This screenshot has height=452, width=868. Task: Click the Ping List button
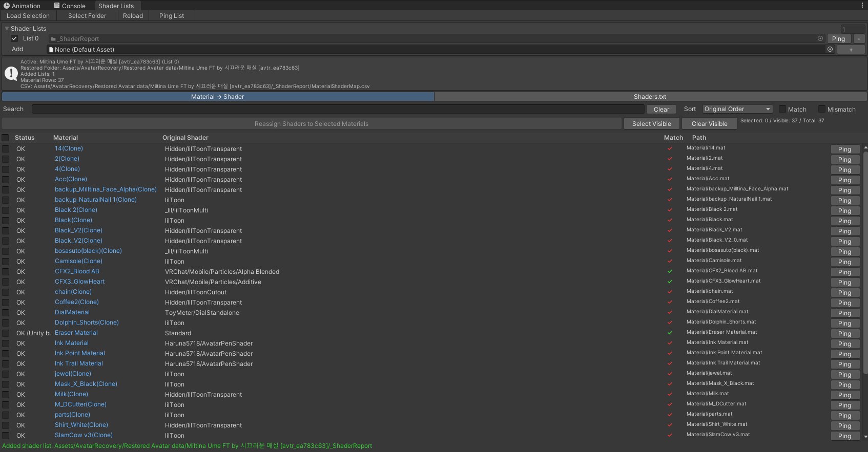172,16
